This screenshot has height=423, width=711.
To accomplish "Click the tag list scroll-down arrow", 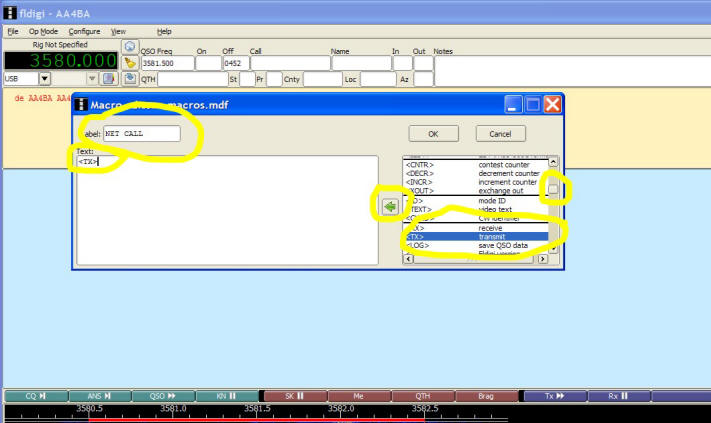I will point(553,249).
